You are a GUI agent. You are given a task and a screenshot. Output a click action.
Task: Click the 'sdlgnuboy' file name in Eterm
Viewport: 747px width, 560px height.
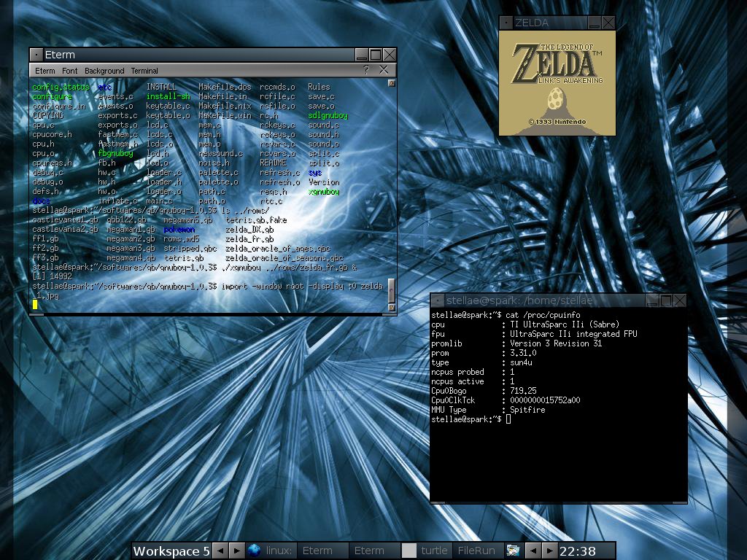coord(328,115)
